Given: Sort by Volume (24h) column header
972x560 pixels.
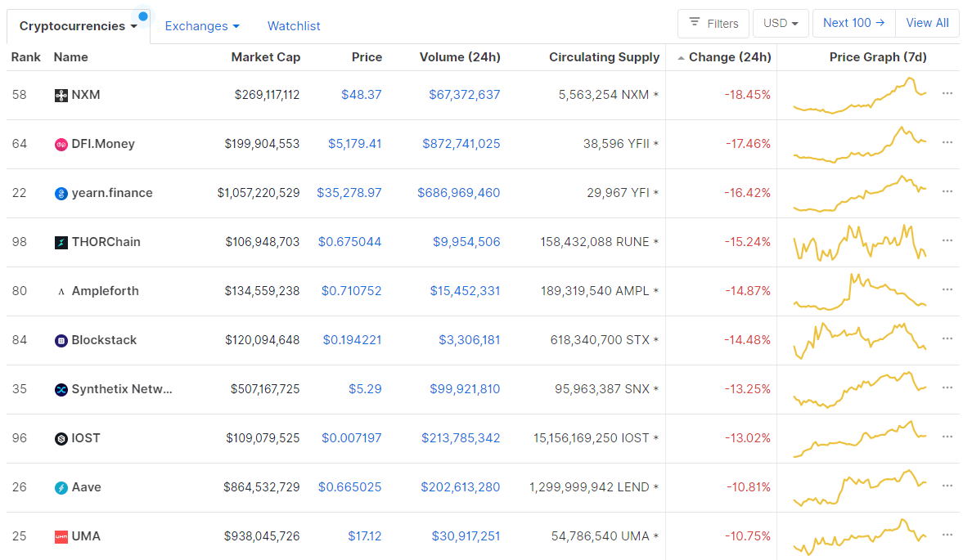Looking at the screenshot, I should pos(459,57).
